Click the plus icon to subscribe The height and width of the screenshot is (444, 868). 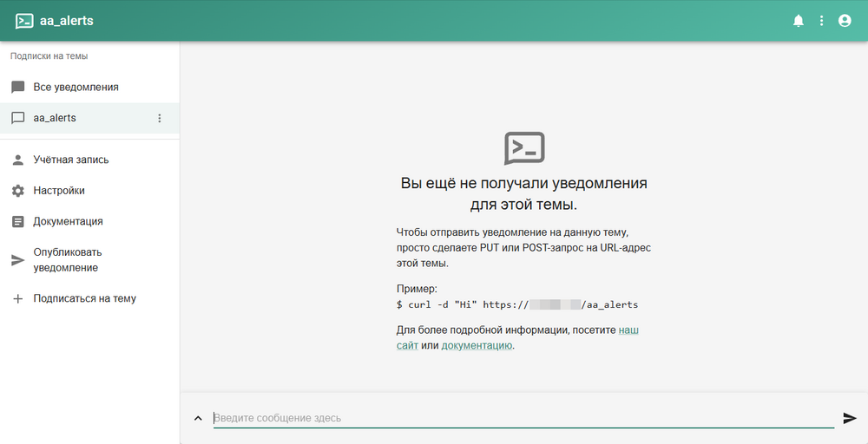tap(17, 299)
